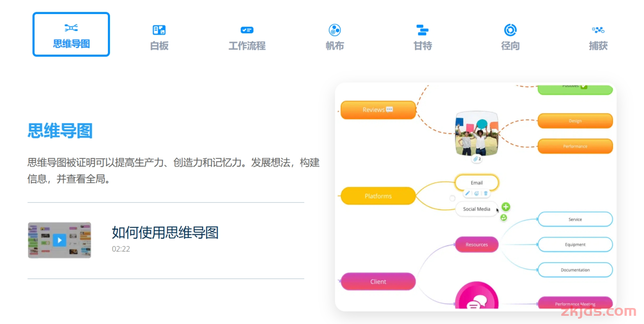This screenshot has height=324, width=644.
Task: Click the radial ring icon above 径向
Action: click(510, 30)
